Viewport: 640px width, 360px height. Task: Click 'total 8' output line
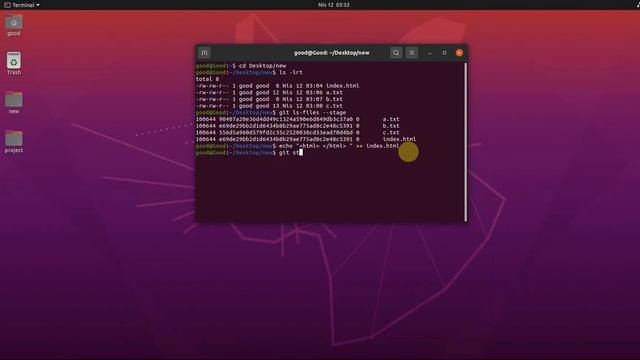pyautogui.click(x=207, y=79)
